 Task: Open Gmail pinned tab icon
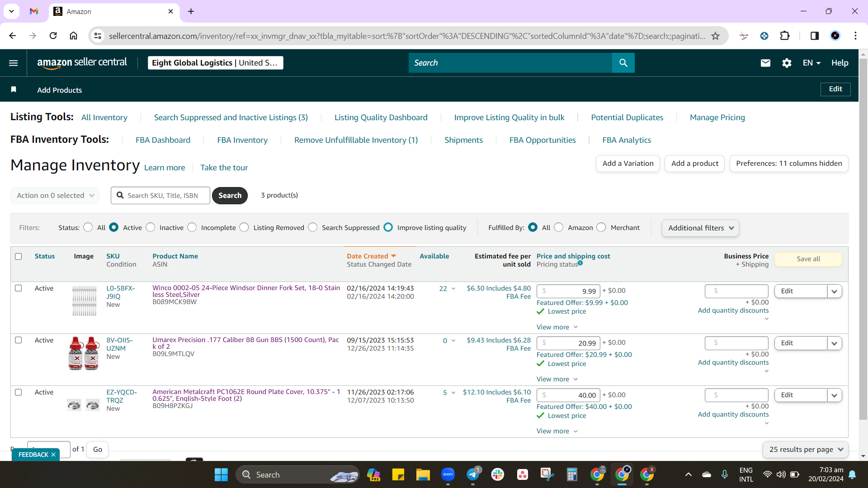[x=34, y=11]
